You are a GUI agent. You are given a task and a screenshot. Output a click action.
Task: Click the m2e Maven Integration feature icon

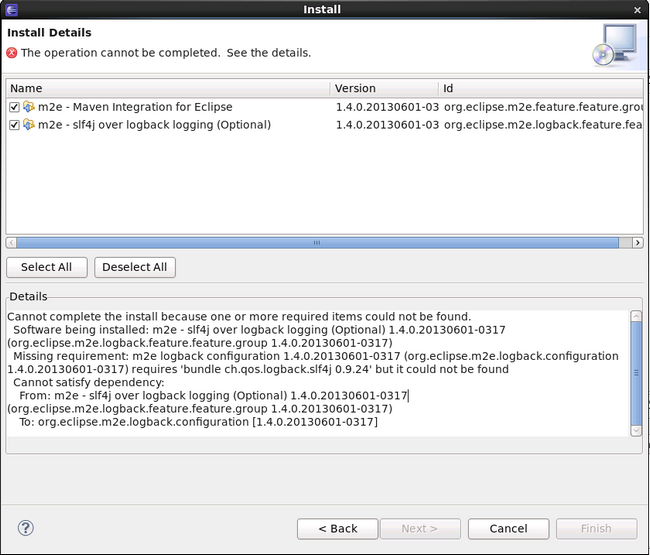click(x=29, y=107)
